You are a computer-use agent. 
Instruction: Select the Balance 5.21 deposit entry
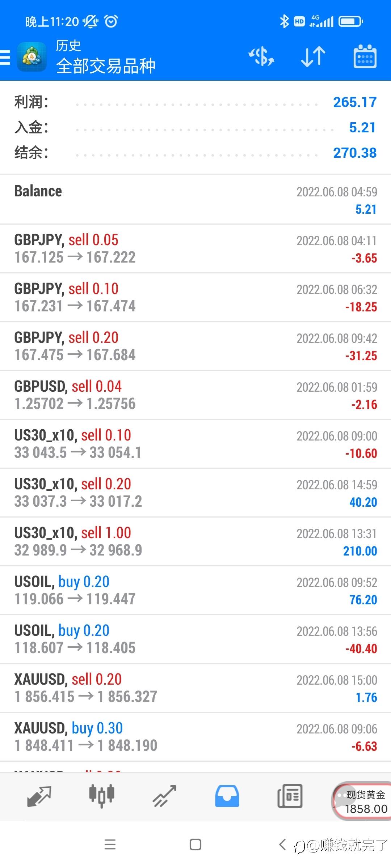coord(195,200)
